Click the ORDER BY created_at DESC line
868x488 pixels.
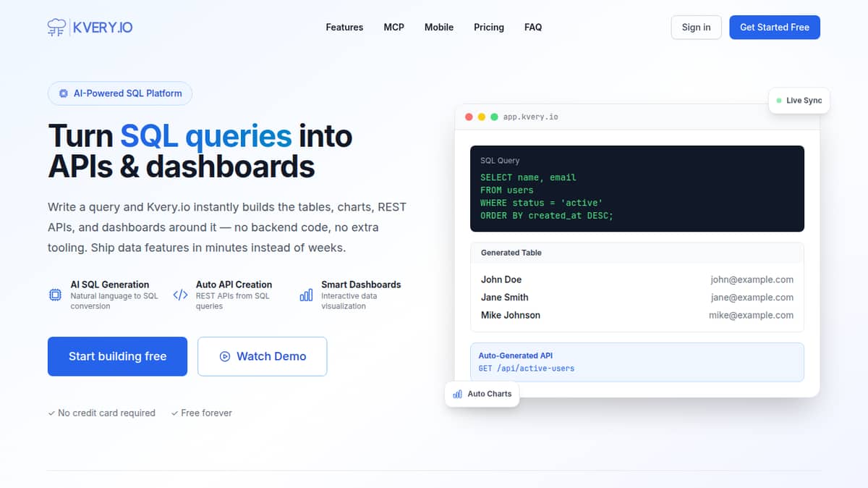[x=547, y=216]
